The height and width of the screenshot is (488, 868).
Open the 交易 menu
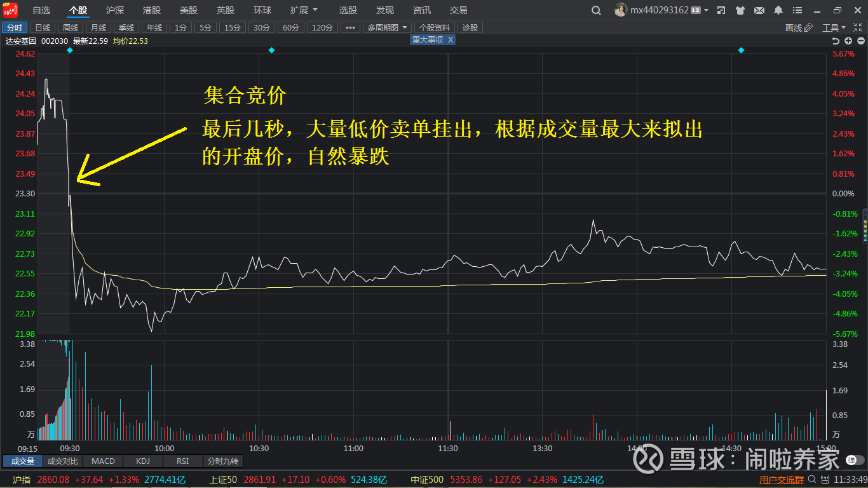tap(457, 10)
